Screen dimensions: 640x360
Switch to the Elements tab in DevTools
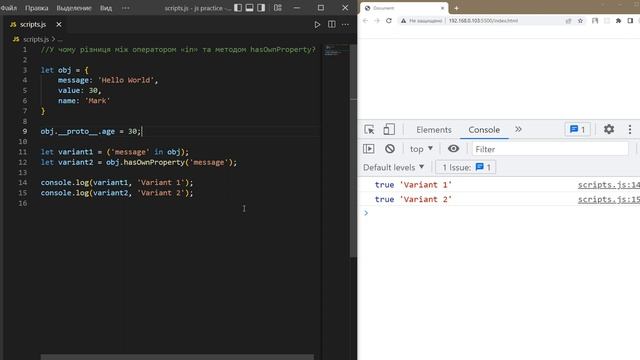(434, 130)
